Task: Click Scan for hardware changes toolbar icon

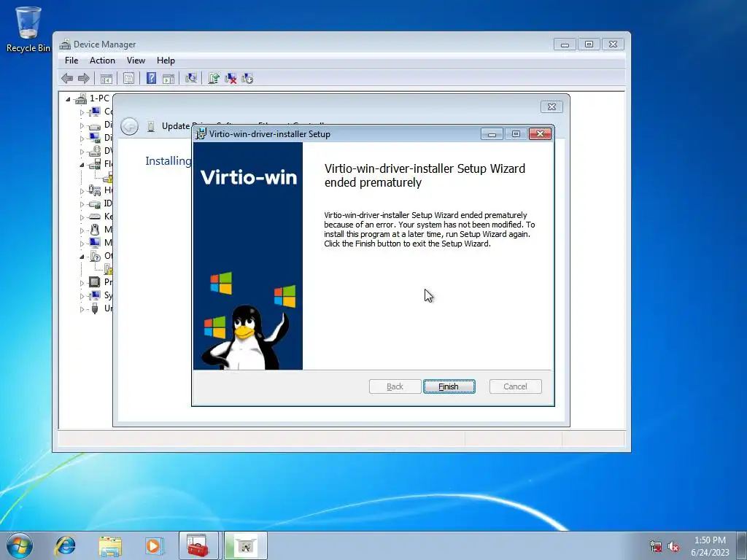Action: coord(191,78)
